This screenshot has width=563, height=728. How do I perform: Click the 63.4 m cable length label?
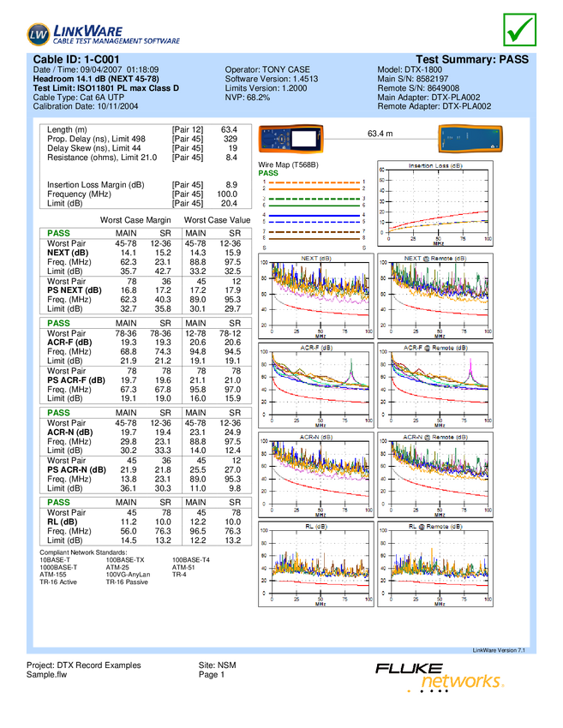380,134
